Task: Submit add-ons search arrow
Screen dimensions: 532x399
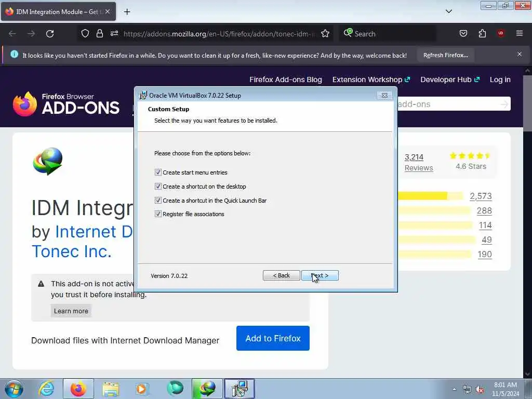Action: click(504, 104)
